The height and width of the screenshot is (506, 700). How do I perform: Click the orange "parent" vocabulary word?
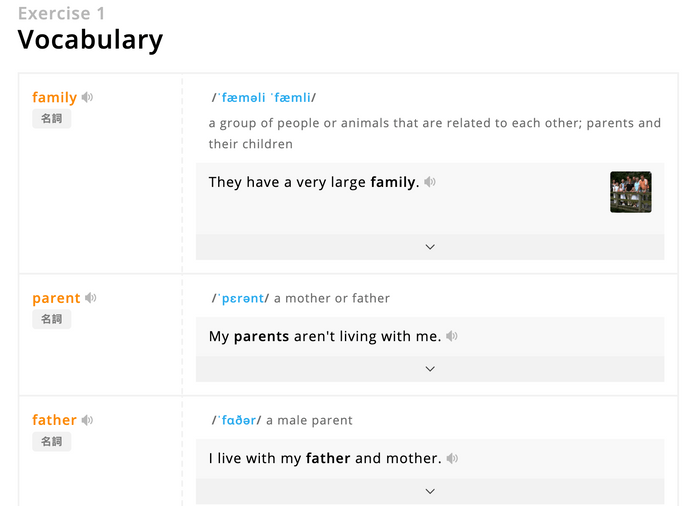click(56, 298)
